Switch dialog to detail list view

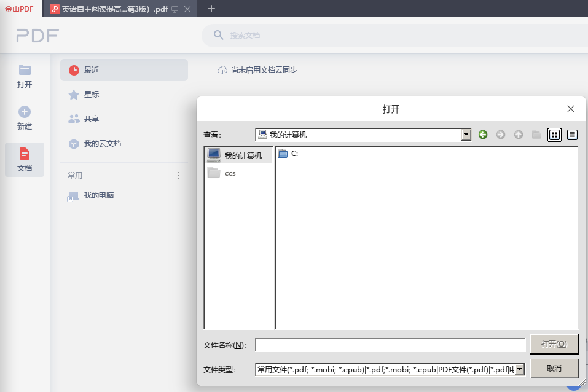pos(572,135)
